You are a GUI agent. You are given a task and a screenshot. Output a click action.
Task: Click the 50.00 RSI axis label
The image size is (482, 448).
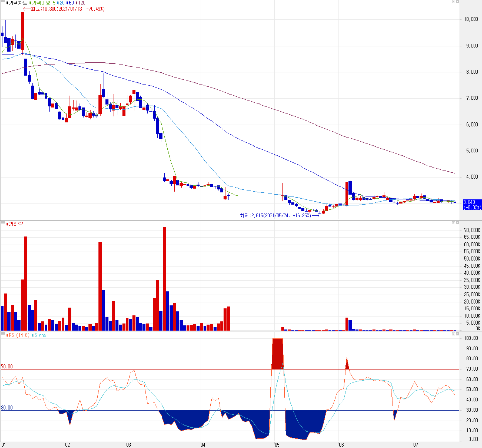pyautogui.click(x=472, y=389)
